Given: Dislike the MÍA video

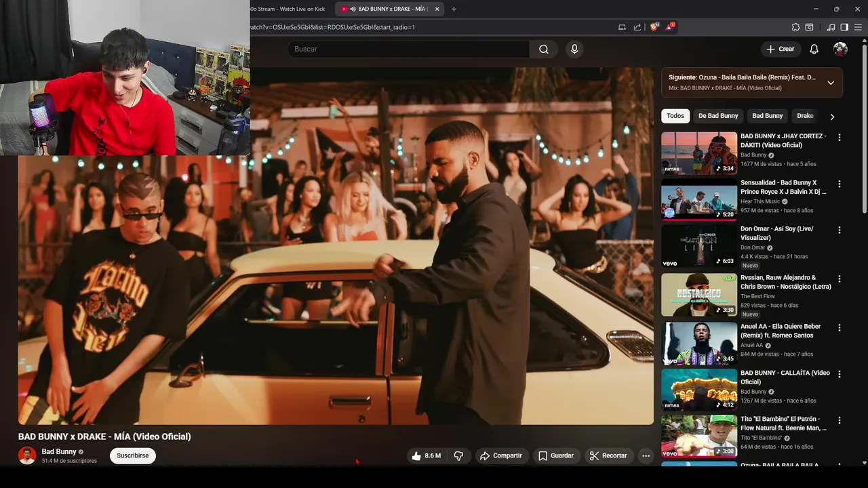Looking at the screenshot, I should coord(458,455).
